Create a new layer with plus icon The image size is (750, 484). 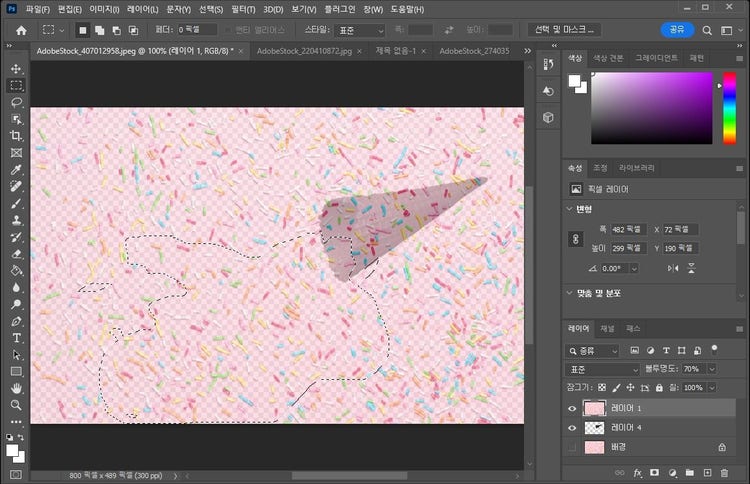[707, 473]
